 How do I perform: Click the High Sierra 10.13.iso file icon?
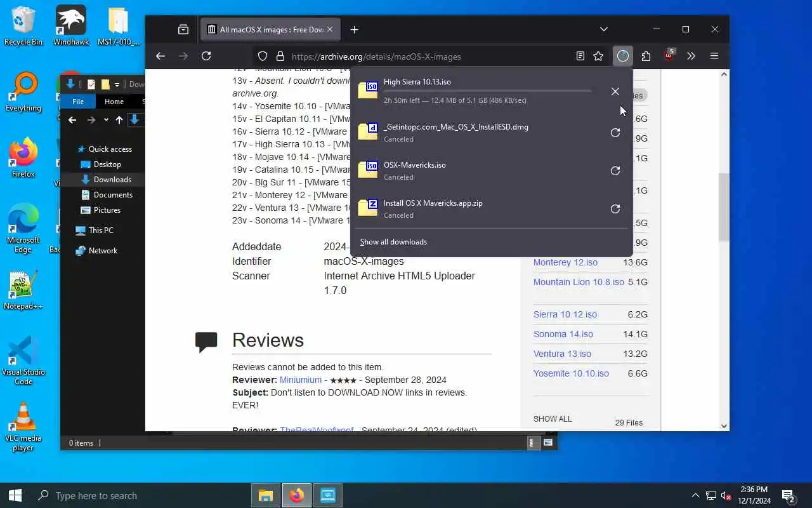(x=368, y=90)
